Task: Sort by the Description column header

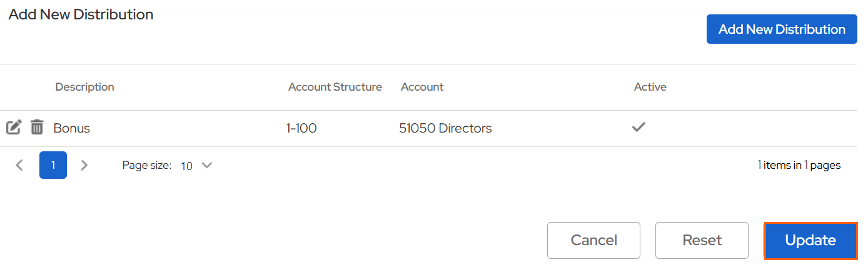Action: click(84, 87)
